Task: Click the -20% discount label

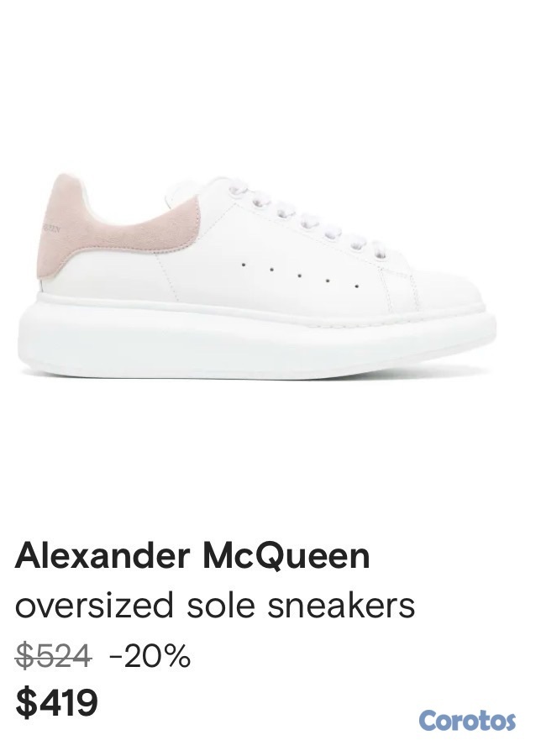Action: 150,656
